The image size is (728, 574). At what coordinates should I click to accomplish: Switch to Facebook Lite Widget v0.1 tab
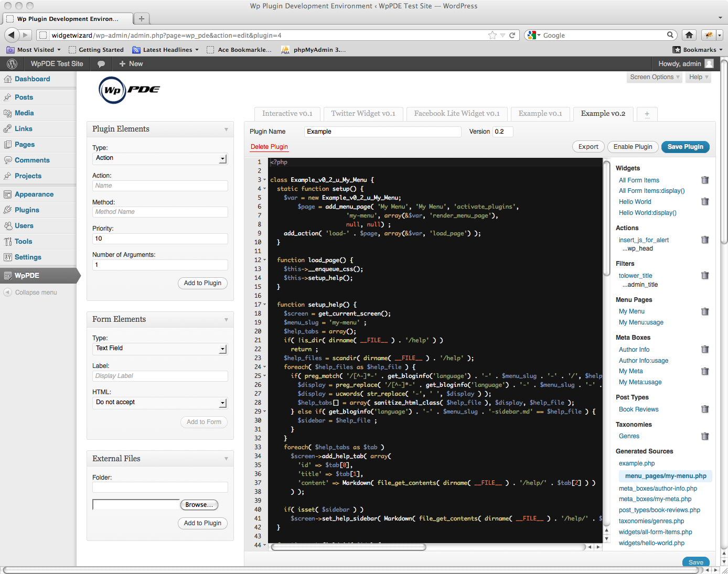tap(457, 114)
